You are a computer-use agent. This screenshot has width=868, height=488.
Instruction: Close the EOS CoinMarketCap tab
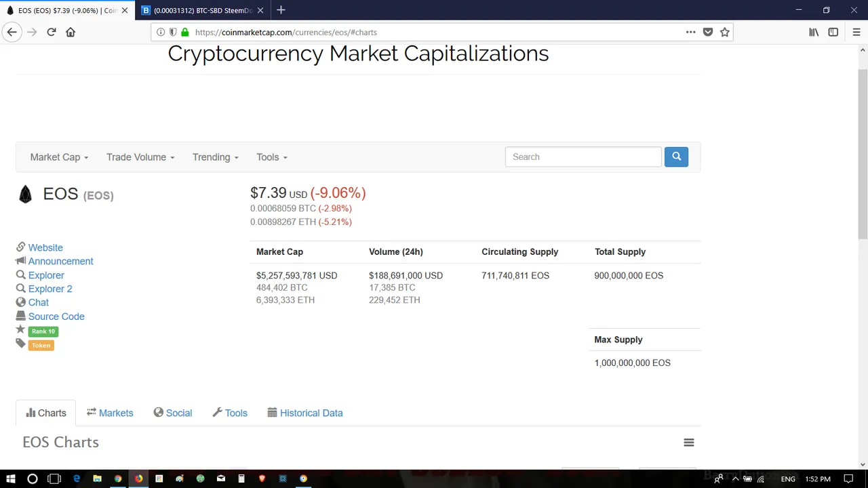(x=124, y=10)
